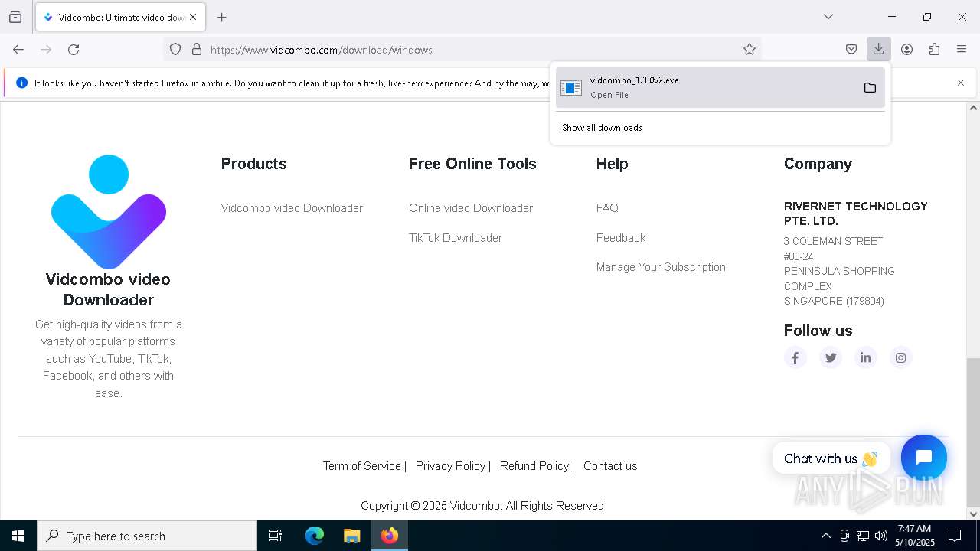Open volume control in system tray
Screen dimensions: 980x551
881,536
